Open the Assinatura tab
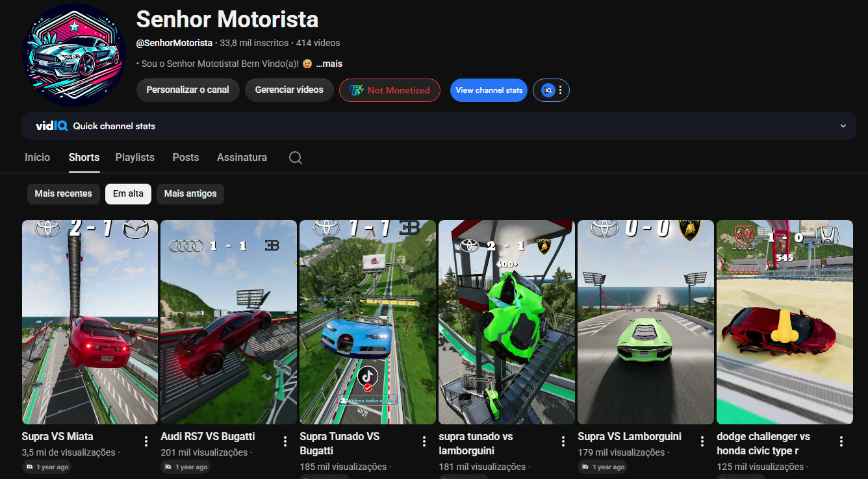This screenshot has height=479, width=868. coord(242,158)
